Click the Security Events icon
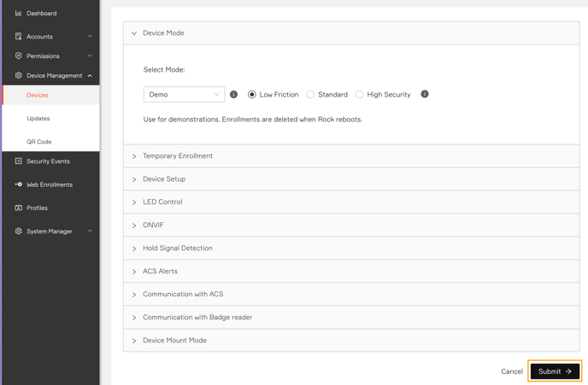Screen dimensions: 588x385 18,161
